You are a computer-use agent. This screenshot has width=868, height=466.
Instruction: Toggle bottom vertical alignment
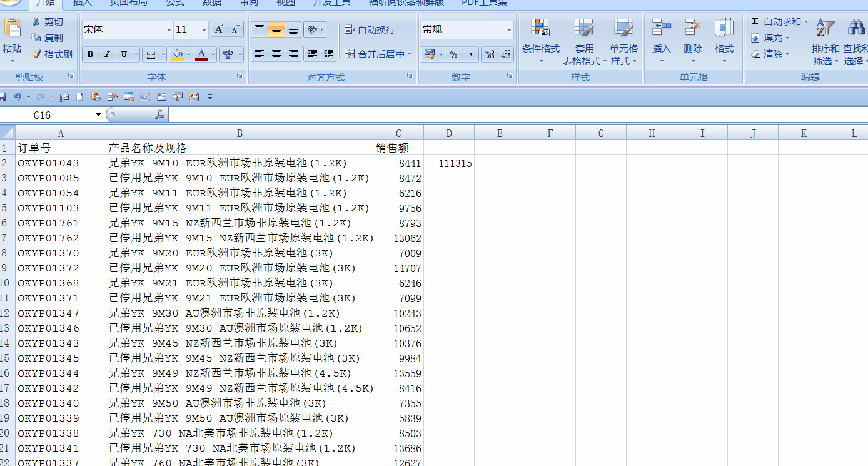[293, 29]
